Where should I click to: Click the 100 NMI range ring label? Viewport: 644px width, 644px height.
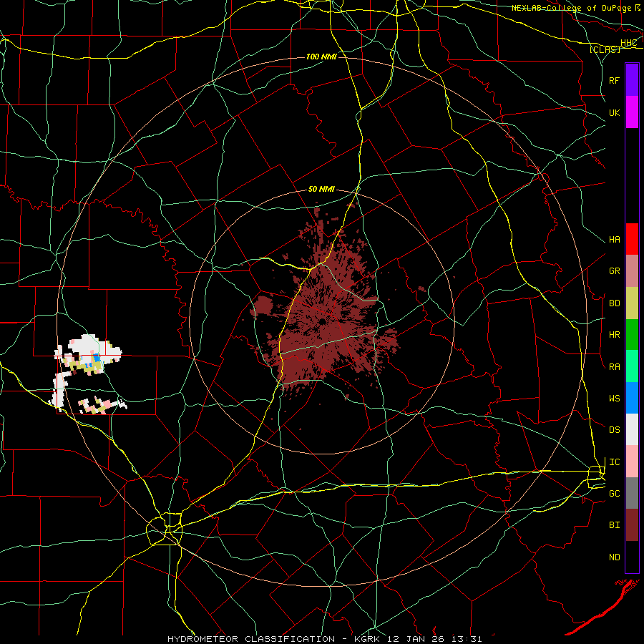[321, 57]
